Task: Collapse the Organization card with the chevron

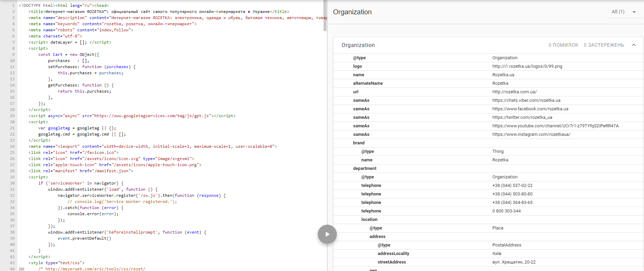Action: pos(634,45)
